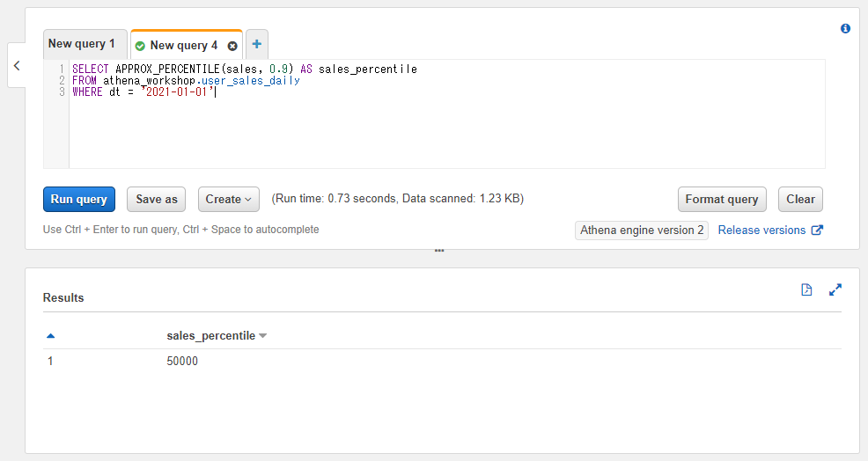Click the Athena engine version 2 badge
Viewport: 868px width, 461px height.
(642, 230)
